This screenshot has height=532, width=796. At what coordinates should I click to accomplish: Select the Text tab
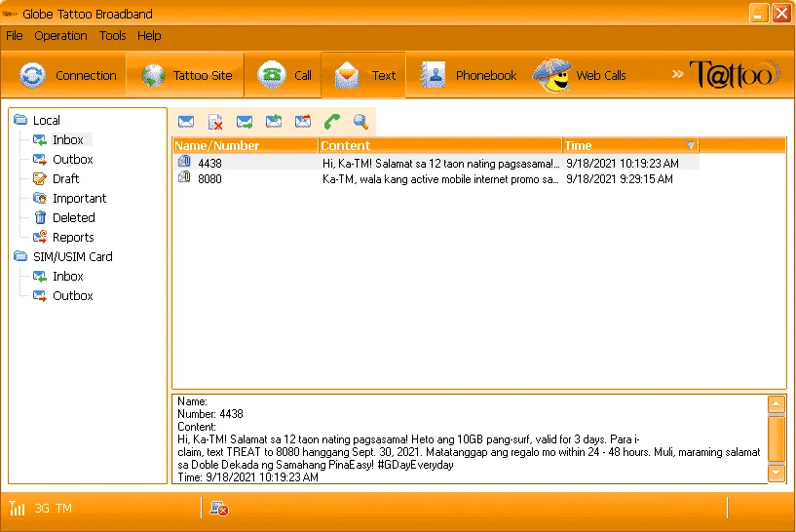point(363,75)
